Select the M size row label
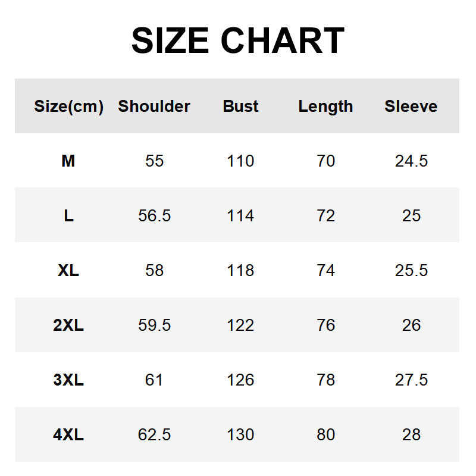This screenshot has width=476, height=476. [68, 161]
